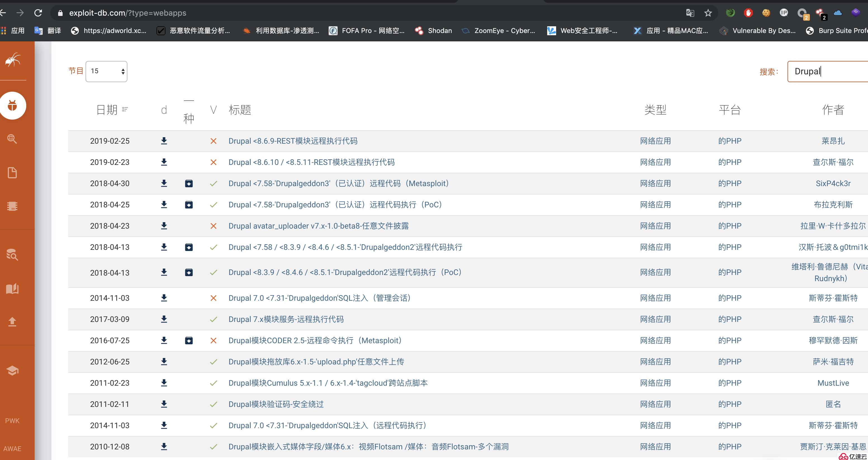868x460 pixels.
Task: Open the Search Exploit-DB database icon
Action: (12, 254)
